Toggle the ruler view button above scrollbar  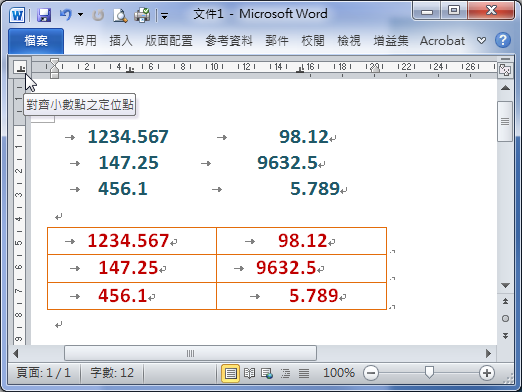coord(505,69)
